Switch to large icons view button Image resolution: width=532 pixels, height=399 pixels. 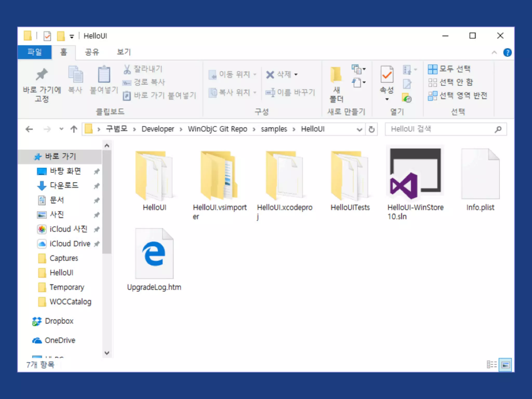[x=505, y=365]
